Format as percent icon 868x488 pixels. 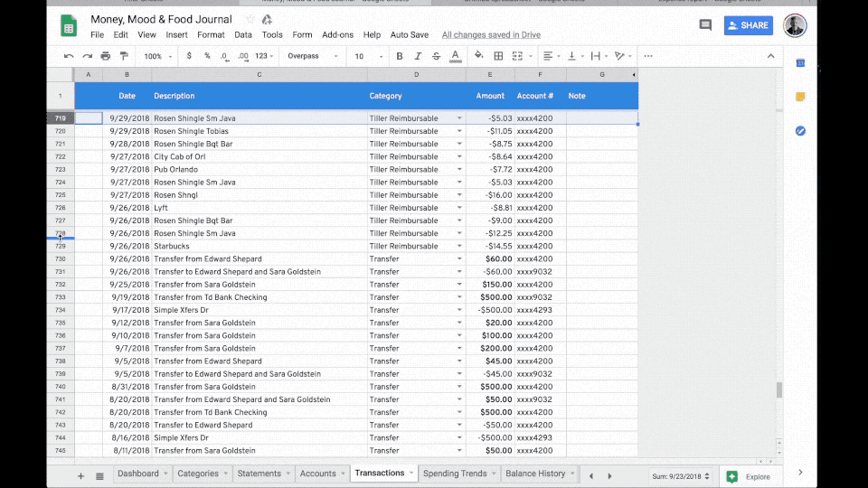[x=207, y=56]
